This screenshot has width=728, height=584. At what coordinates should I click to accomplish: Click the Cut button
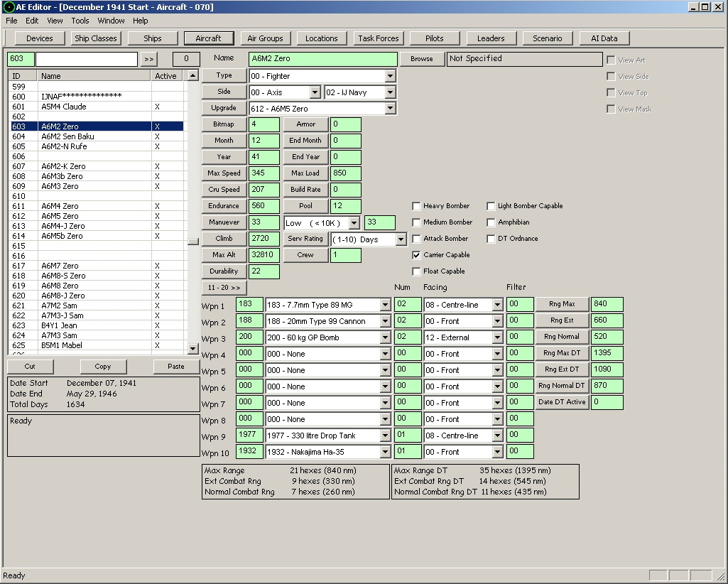[x=30, y=366]
